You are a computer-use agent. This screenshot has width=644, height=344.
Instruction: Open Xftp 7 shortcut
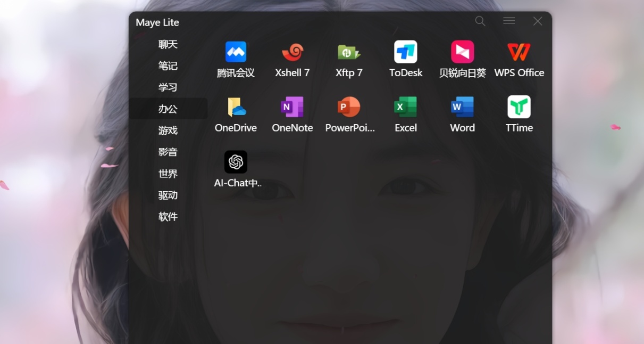[349, 52]
